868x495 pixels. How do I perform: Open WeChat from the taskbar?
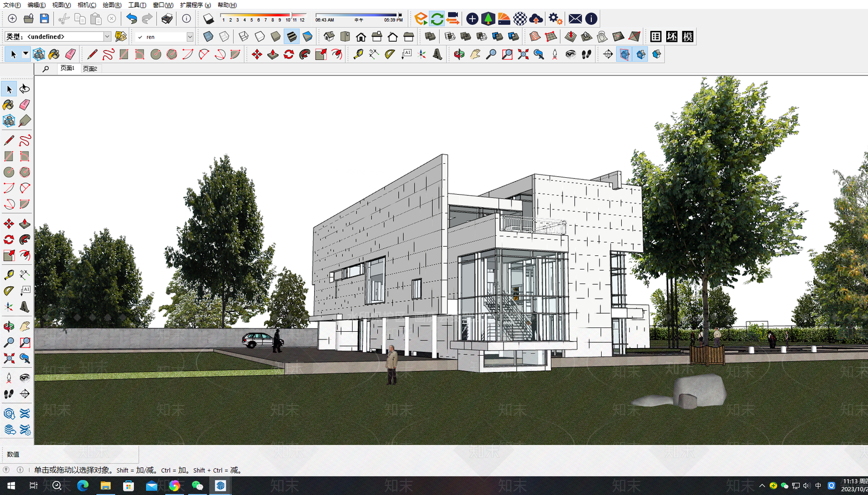[x=197, y=486]
